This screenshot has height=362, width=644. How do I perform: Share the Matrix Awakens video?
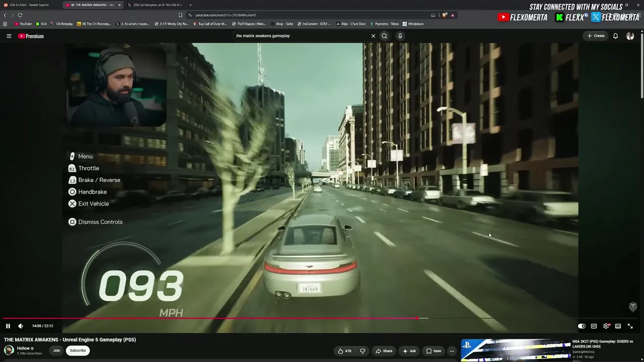point(384,351)
